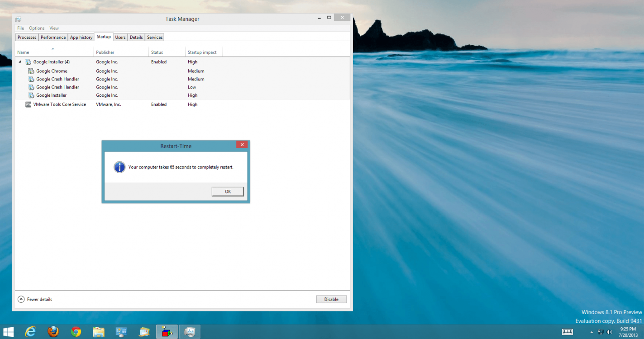Close the Restart-Time dialog
Screen dimensions: 644x339
(242, 145)
